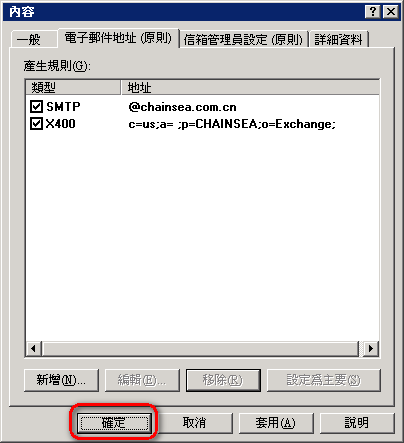Click the question mark help icon in title bar
Screen dimensions: 404x443
click(x=373, y=12)
